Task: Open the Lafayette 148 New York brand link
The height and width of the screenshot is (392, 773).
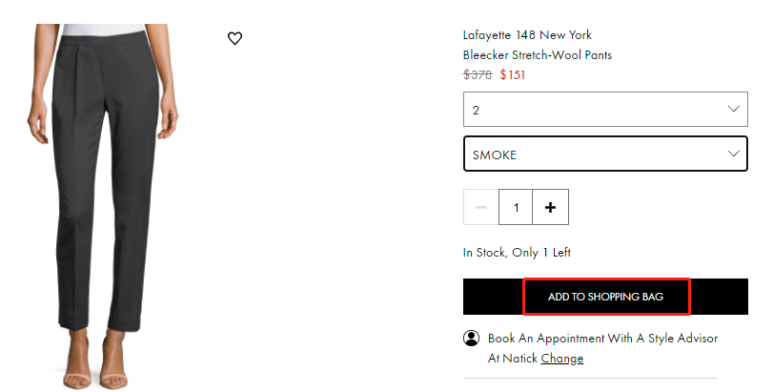Action: pos(527,35)
